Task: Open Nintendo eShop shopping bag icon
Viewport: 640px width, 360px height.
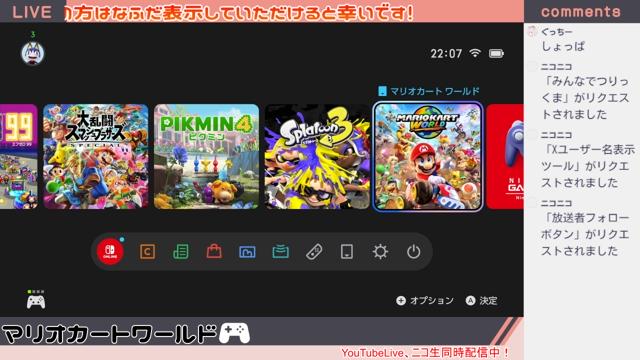Action: pos(214,251)
